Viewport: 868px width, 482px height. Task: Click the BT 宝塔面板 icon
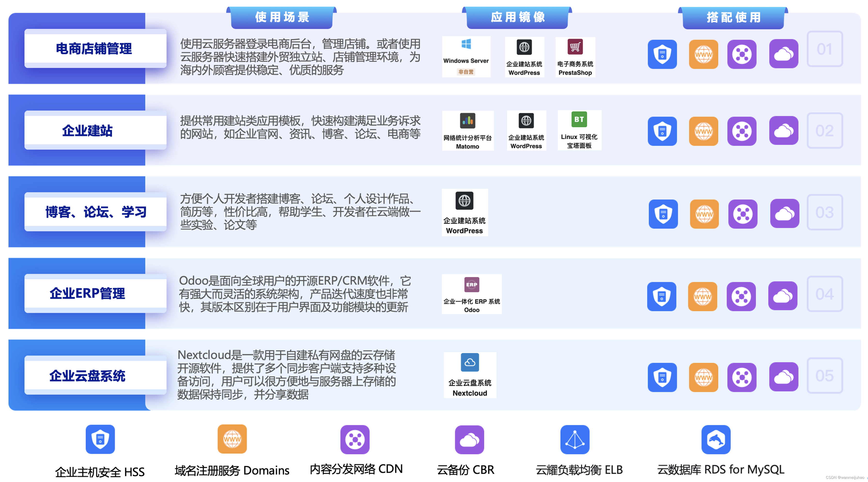coord(579,119)
